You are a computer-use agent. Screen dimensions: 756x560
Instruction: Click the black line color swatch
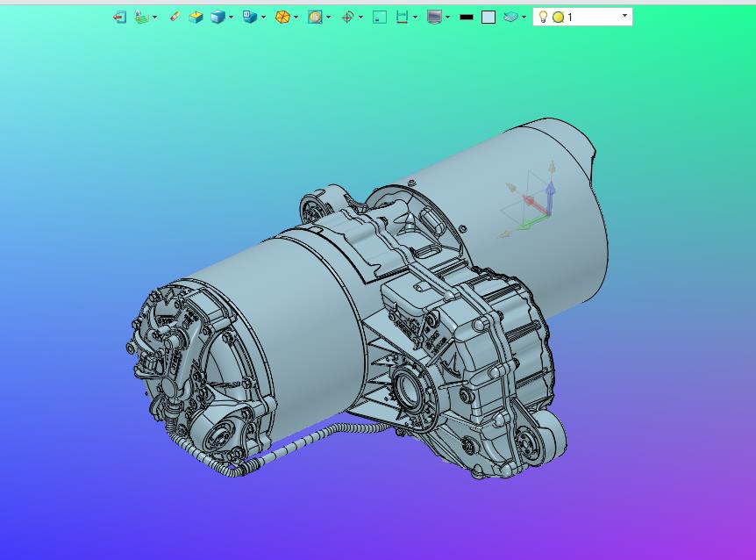pos(467,18)
